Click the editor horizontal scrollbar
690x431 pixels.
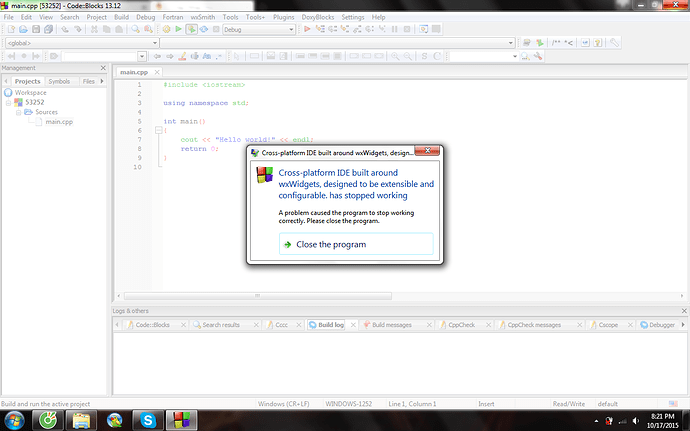click(258, 296)
